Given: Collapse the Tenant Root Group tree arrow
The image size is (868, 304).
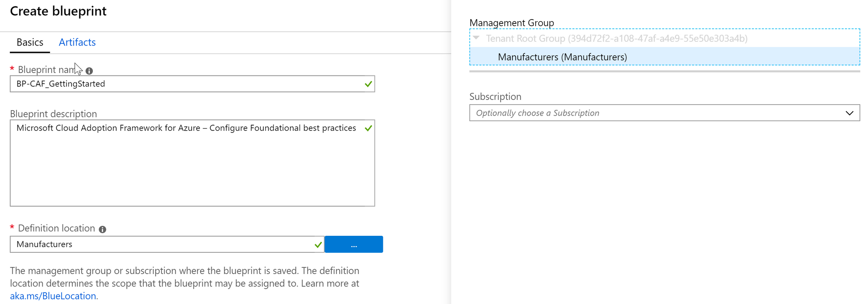Looking at the screenshot, I should [477, 38].
